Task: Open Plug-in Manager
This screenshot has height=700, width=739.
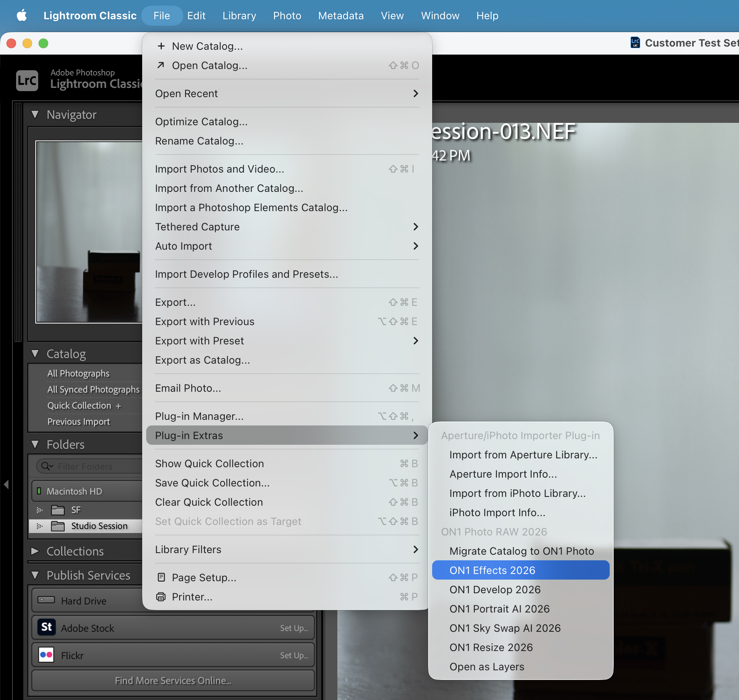Action: tap(287, 416)
